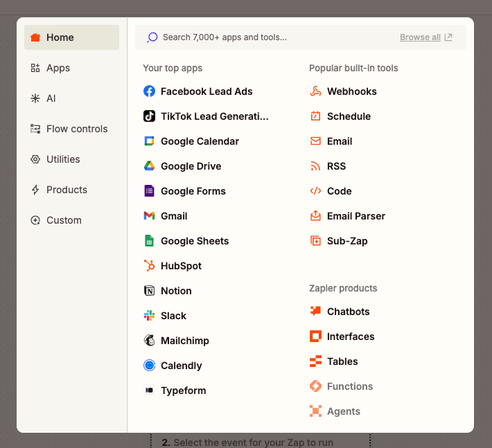Select the Mailchimp icon
The width and height of the screenshot is (492, 448).
(149, 341)
